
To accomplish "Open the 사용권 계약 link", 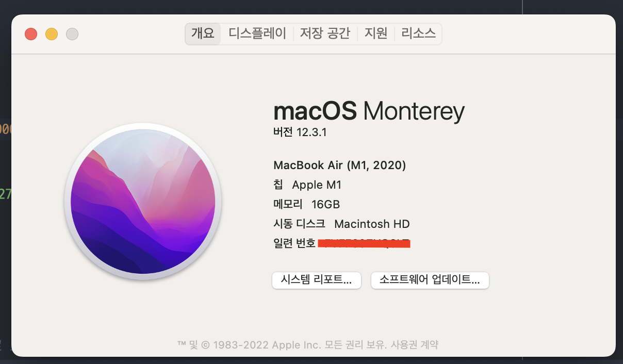I will tap(415, 344).
